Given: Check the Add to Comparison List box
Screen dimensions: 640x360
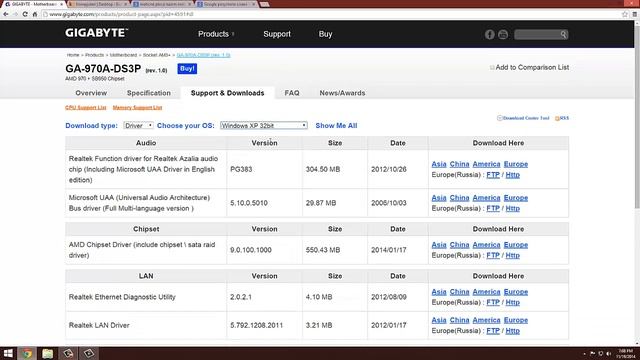Looking at the screenshot, I should tap(492, 68).
